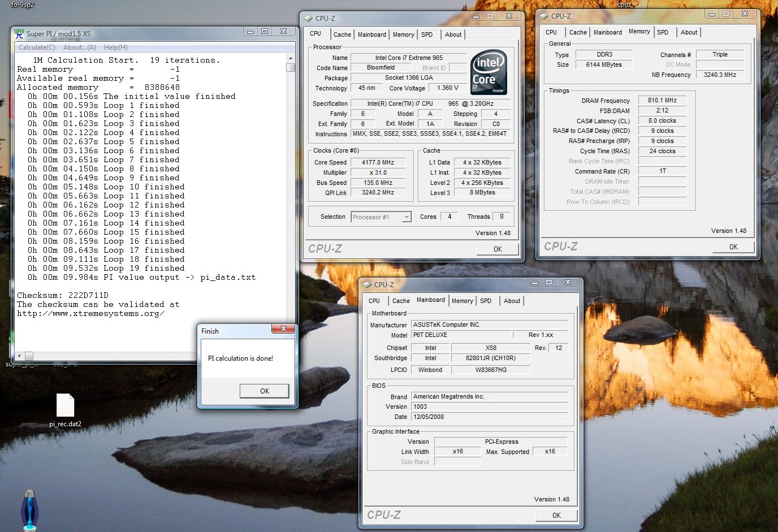The width and height of the screenshot is (778, 532).
Task: Click the Cycle Time 24 clocks field
Action: 662,151
